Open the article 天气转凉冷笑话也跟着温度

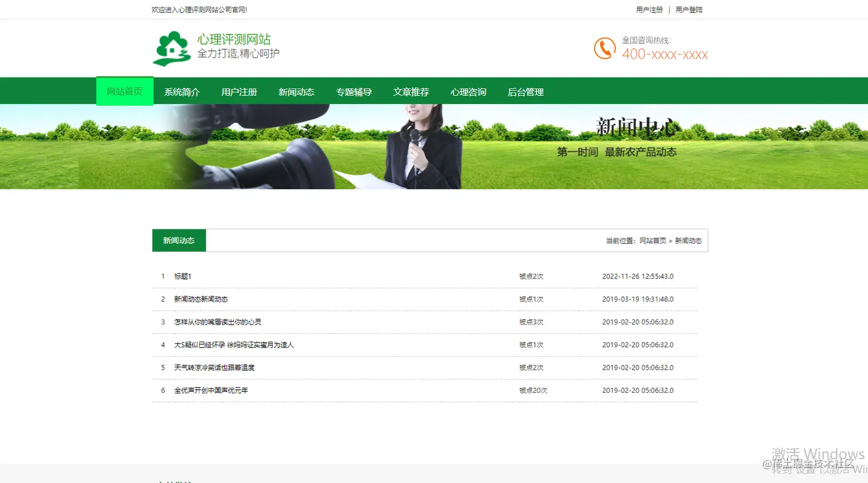[x=214, y=368]
